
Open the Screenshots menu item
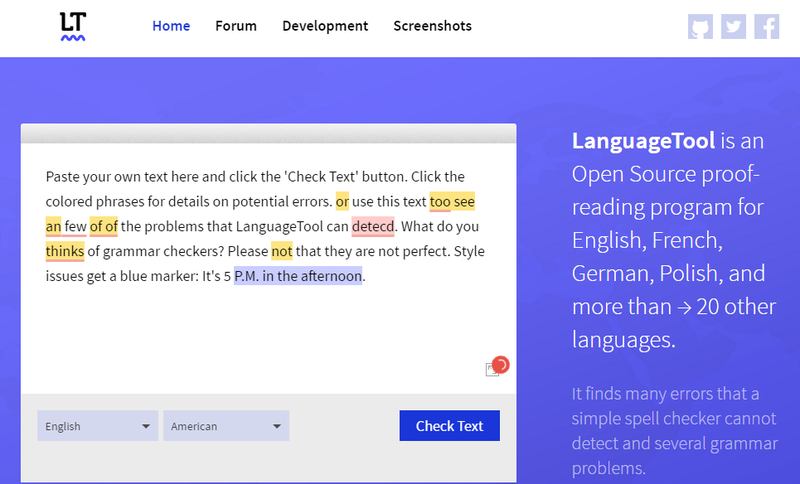click(432, 26)
